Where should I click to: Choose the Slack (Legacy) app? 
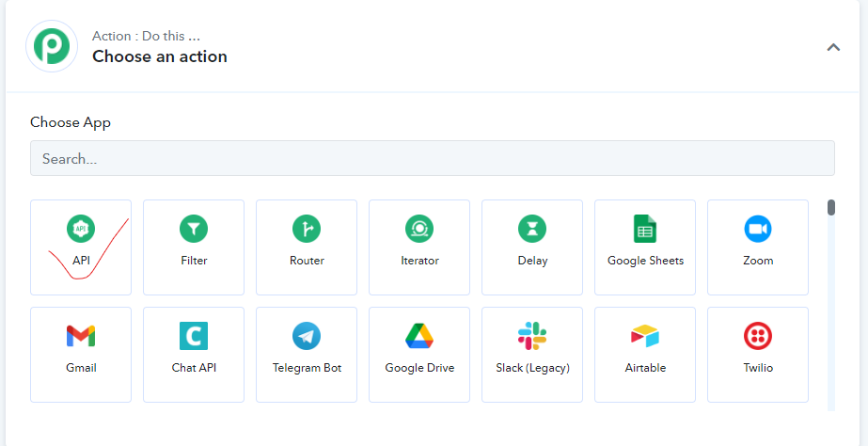point(532,355)
